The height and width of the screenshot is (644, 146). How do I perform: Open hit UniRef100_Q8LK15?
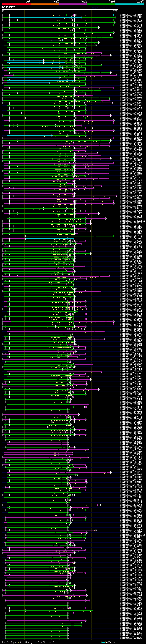(131, 163)
